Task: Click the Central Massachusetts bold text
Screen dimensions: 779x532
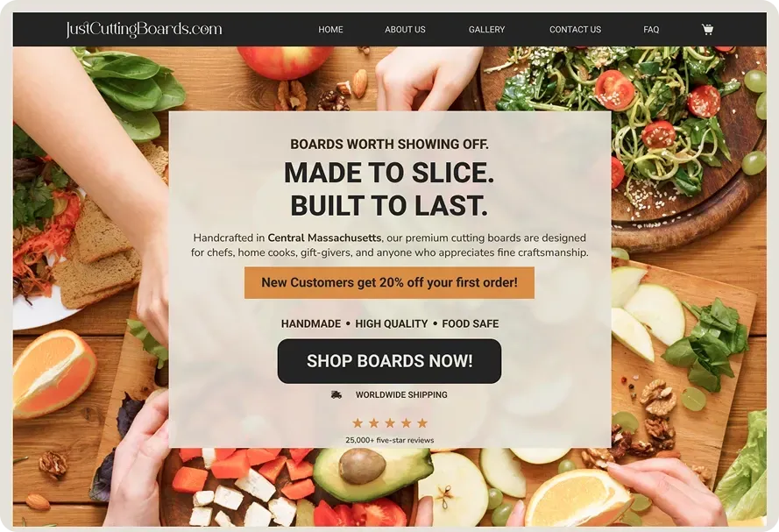Action: [x=324, y=238]
